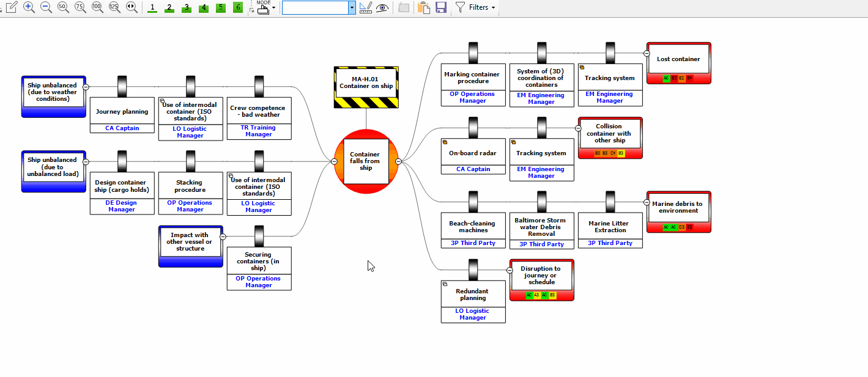Click the 3P Third Party link under Beach-cleaning machines
868x377 pixels.
click(473, 243)
